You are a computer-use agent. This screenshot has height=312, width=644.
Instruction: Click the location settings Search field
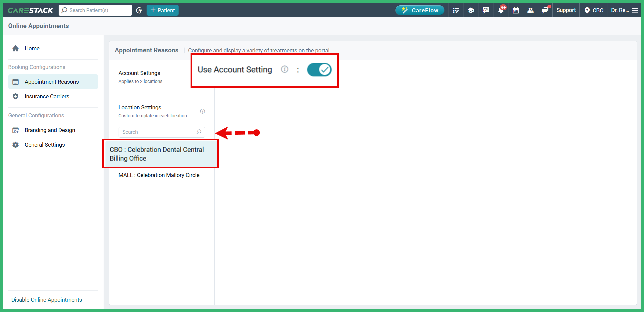point(159,132)
